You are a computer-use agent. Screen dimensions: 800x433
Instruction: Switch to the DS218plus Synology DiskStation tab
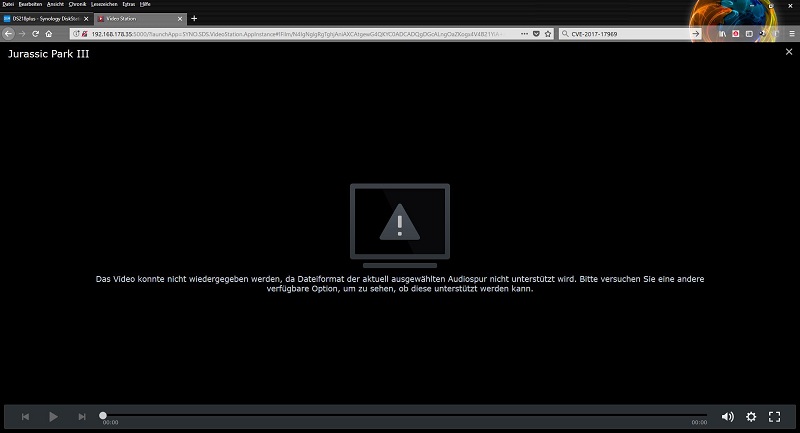[45, 18]
